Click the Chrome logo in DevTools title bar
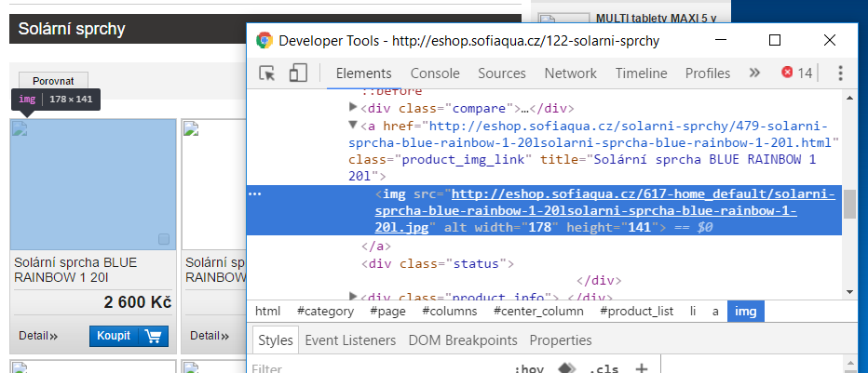 tap(264, 40)
